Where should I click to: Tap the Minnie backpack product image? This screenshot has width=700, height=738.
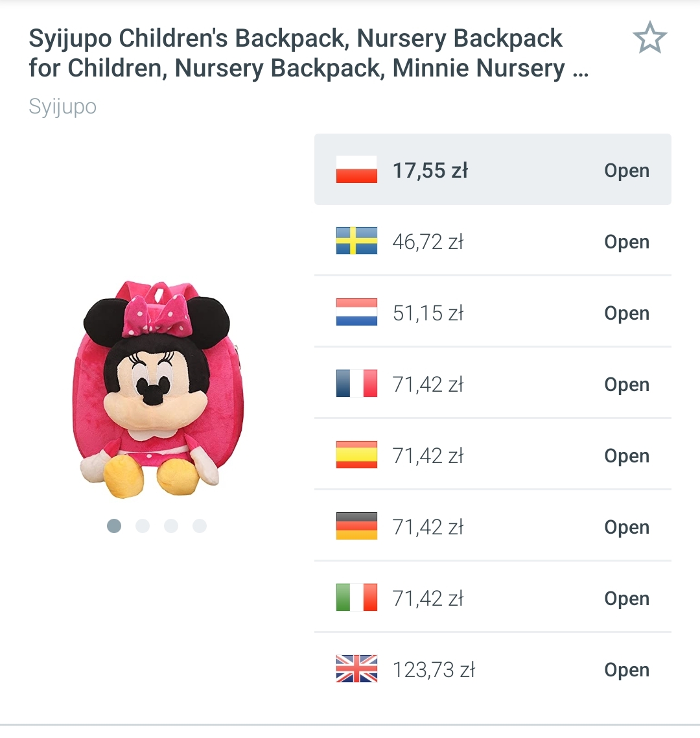(157, 389)
